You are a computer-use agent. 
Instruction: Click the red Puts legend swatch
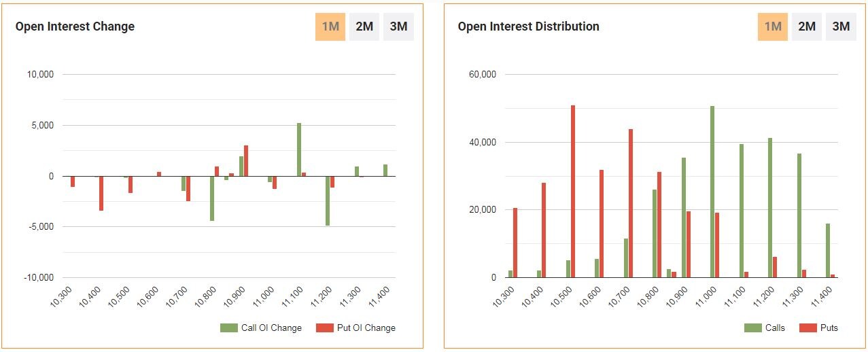(x=808, y=328)
